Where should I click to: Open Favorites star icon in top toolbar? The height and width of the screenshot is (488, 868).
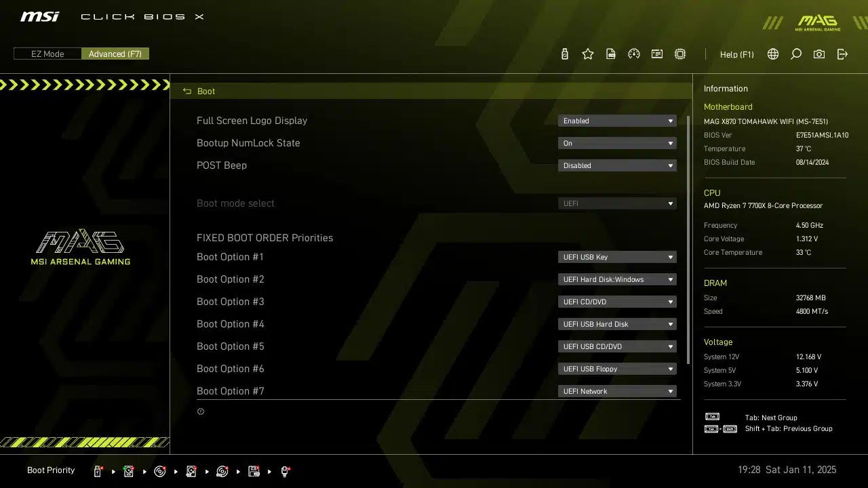(x=588, y=54)
